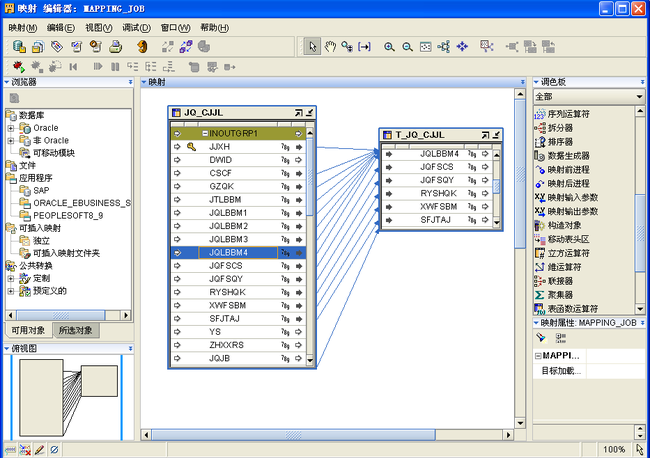Viewport: 650px width, 458px height.
Task: Open the 窗口(W) menu
Action: point(175,28)
